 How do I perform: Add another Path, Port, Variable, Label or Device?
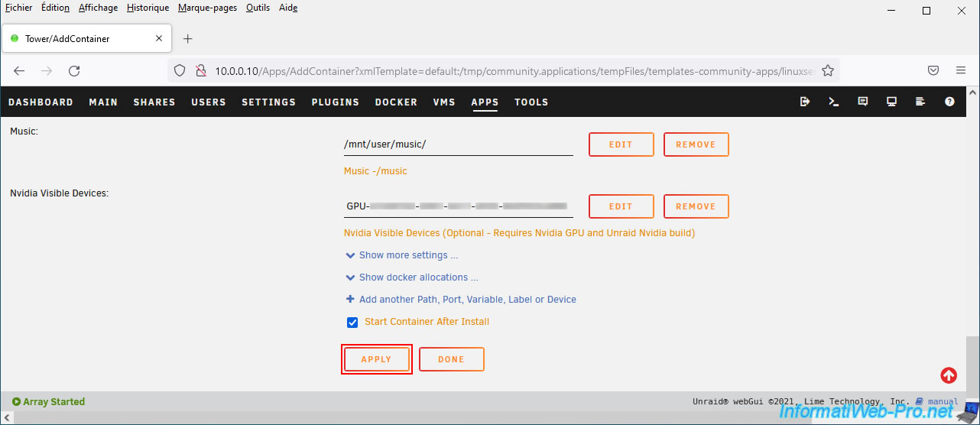[x=467, y=300]
